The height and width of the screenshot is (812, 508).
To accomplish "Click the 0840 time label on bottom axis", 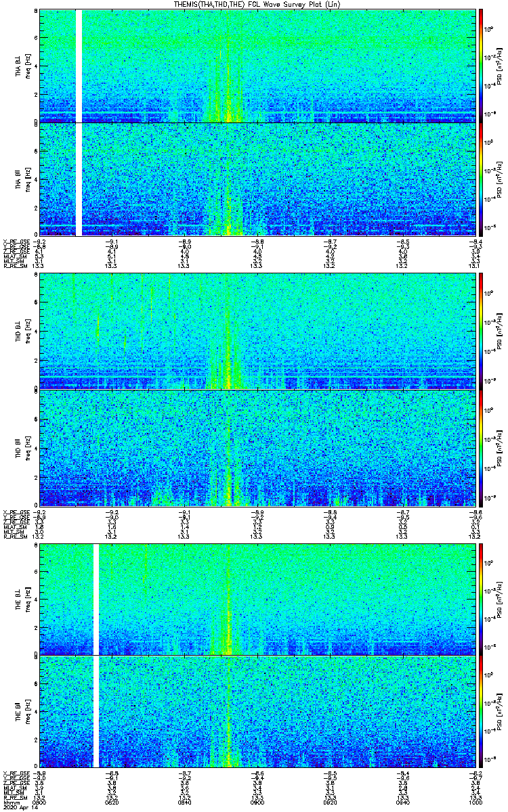I will pos(184,802).
